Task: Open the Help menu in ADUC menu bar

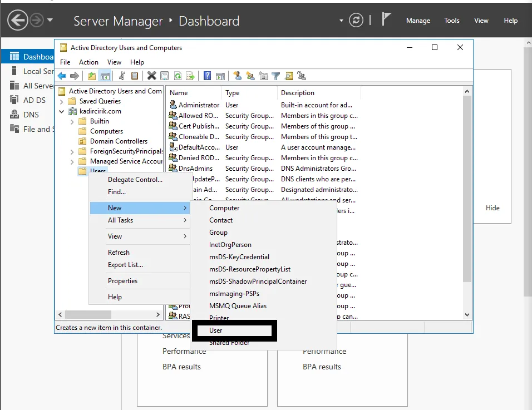Action: point(137,62)
